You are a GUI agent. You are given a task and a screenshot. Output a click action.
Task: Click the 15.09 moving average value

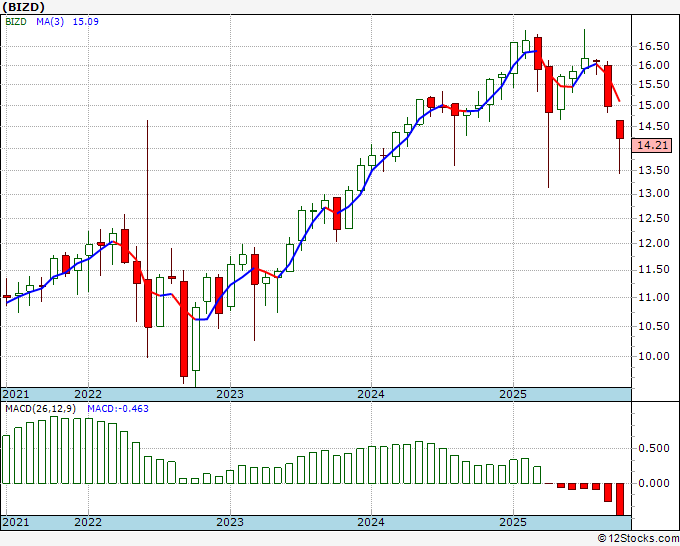[85, 21]
